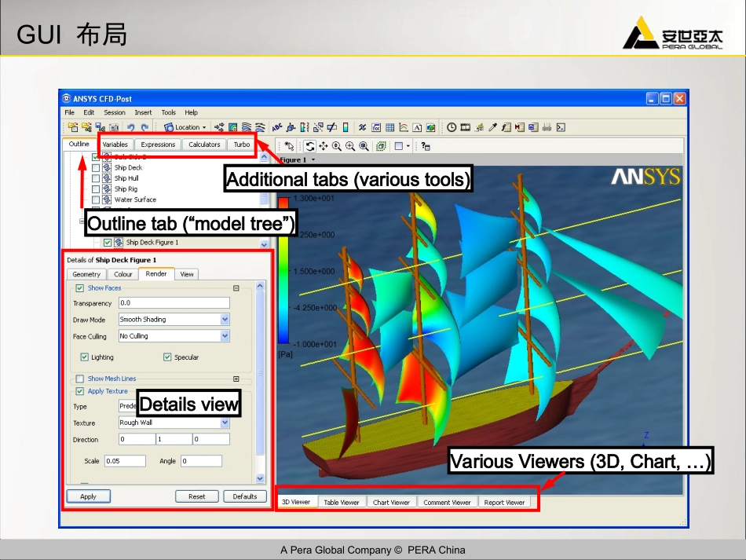Insert a Contour plot from toolbar

pyautogui.click(x=233, y=127)
